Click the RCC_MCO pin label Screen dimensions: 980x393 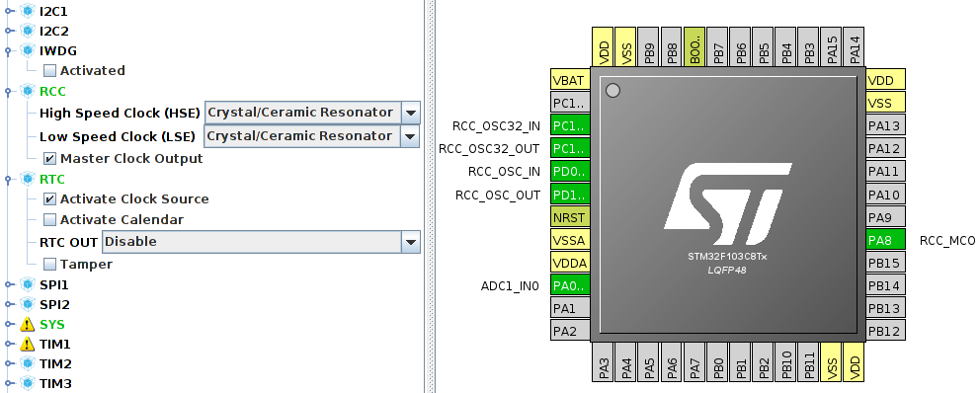tap(946, 241)
